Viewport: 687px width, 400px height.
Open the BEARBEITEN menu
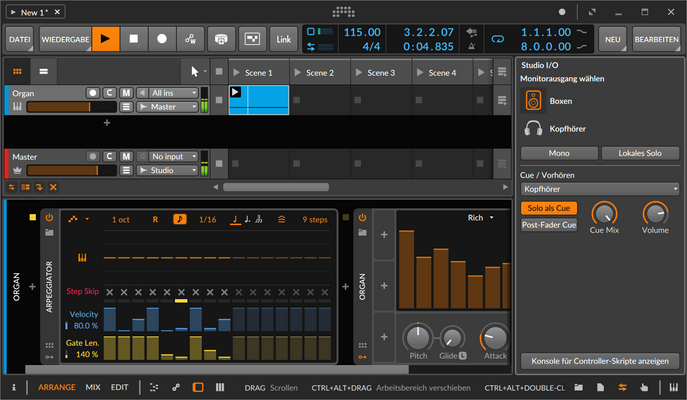coord(656,39)
